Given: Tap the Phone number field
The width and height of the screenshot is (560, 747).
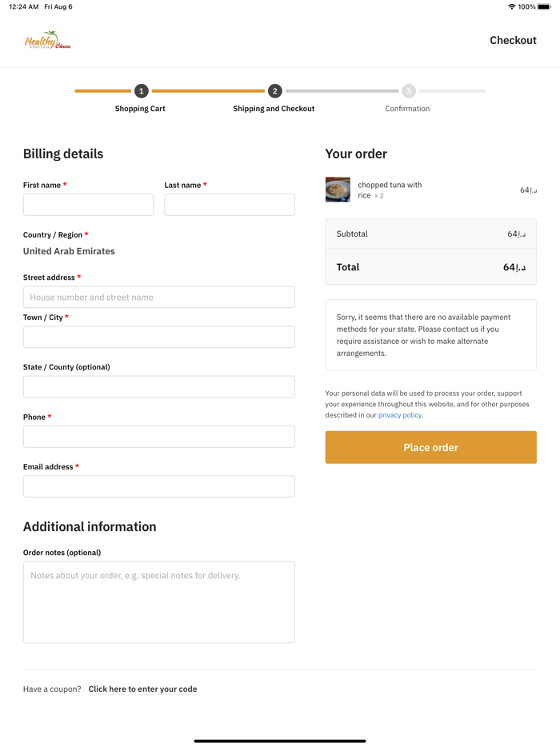Looking at the screenshot, I should (x=158, y=437).
